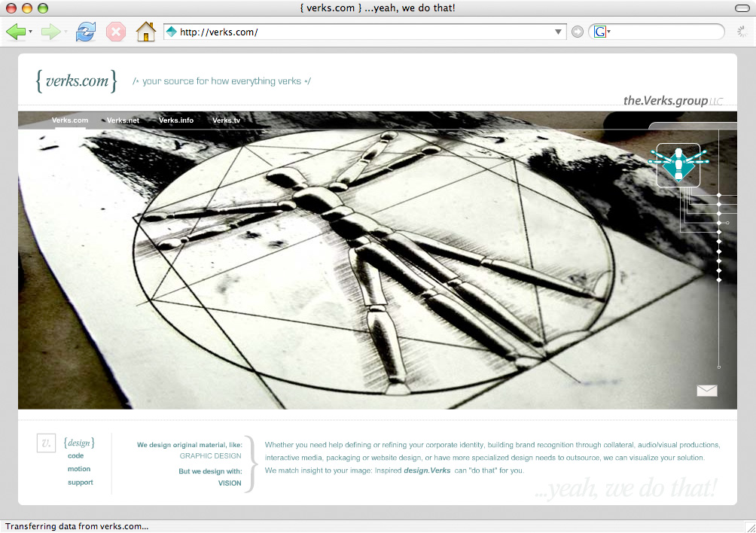Click the status bar 'Transferring data from verks.com...' text
756x533 pixels.
coord(77,526)
